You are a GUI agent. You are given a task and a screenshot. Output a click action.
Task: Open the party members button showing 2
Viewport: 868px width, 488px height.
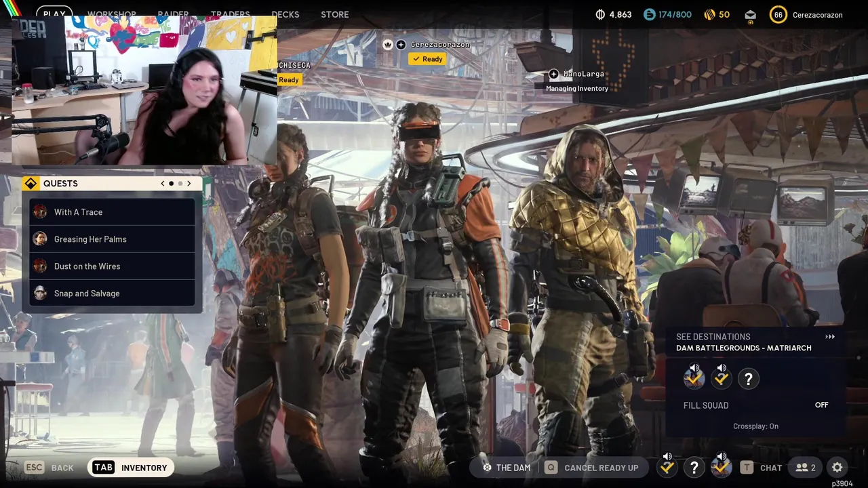(x=806, y=468)
